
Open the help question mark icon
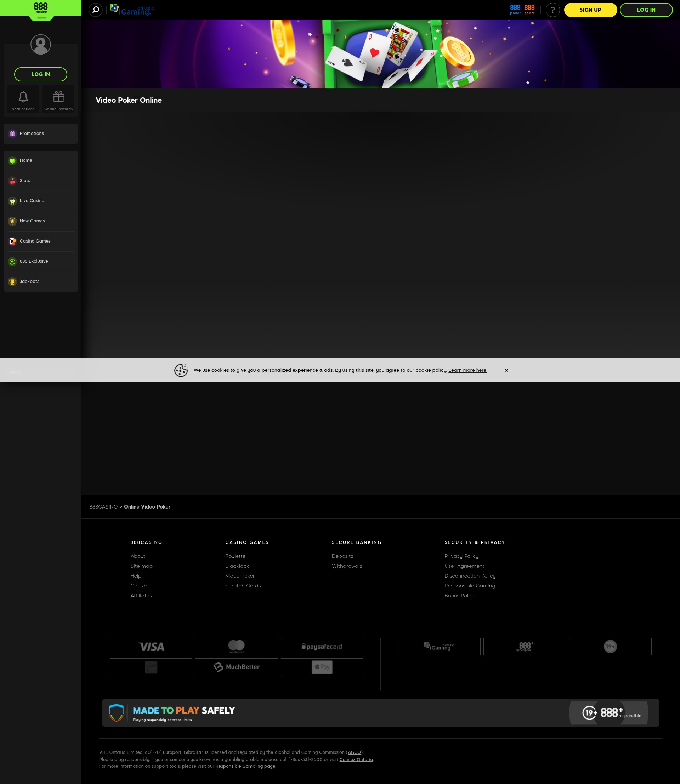pyautogui.click(x=552, y=10)
